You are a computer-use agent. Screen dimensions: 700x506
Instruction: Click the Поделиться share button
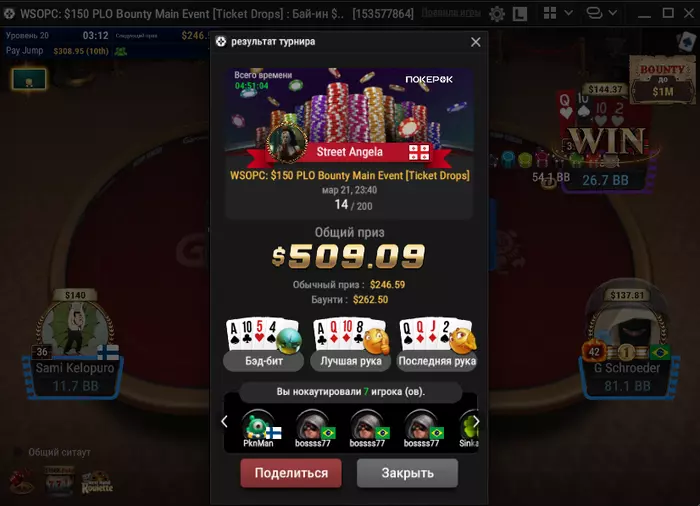tap(291, 473)
